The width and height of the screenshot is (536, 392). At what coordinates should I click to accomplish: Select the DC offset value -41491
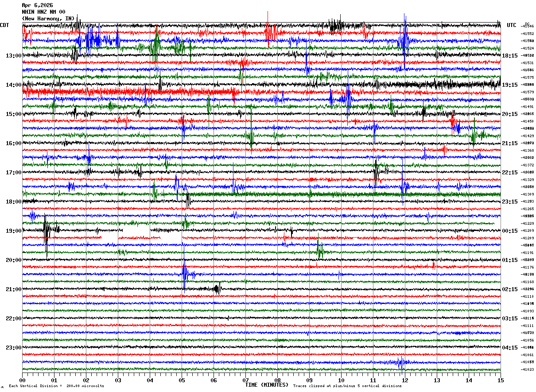click(527, 107)
